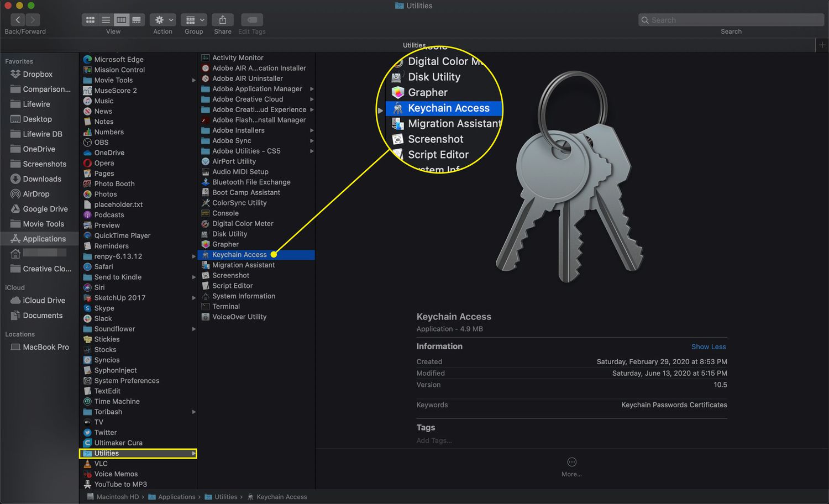
Task: Select Disk Utility in Utilities column
Action: (x=229, y=234)
